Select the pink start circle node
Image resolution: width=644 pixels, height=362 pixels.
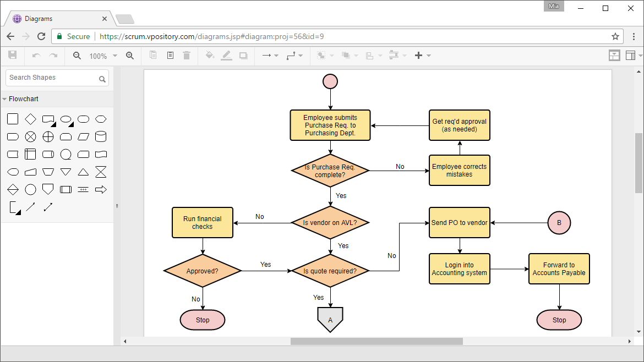tap(330, 81)
